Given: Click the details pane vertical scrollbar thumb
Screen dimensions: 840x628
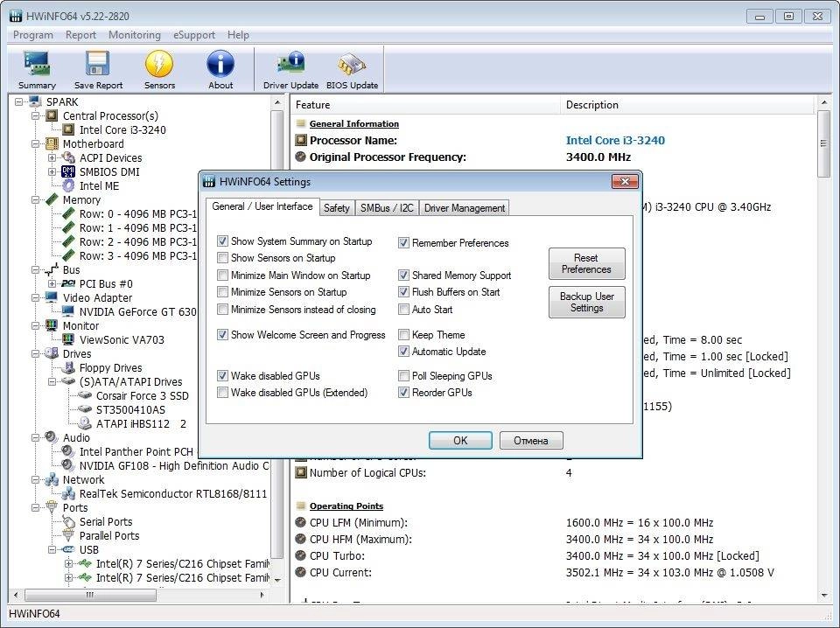Looking at the screenshot, I should click(823, 143).
